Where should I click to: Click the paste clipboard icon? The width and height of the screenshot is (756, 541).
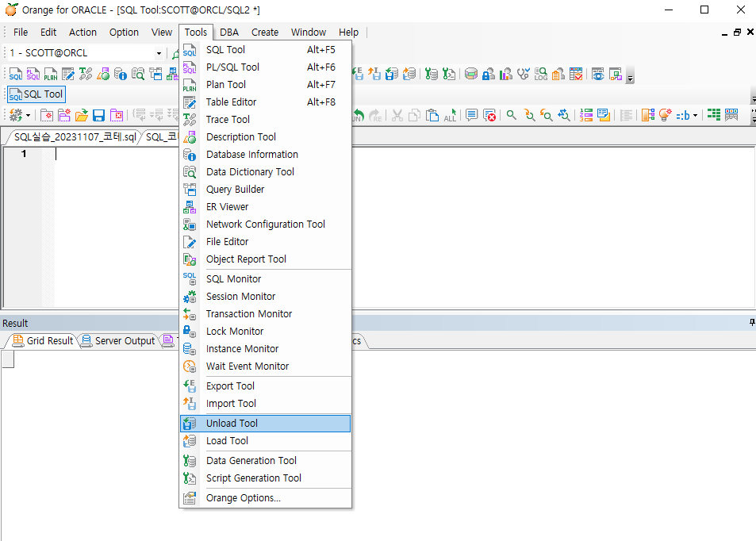(432, 115)
